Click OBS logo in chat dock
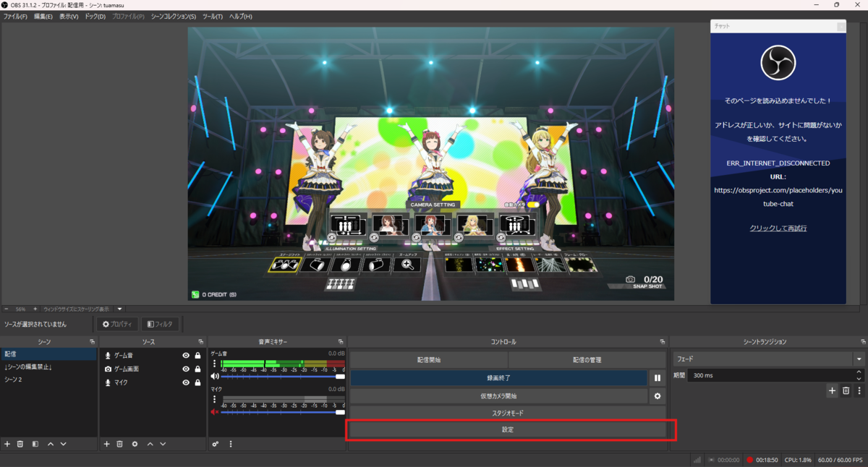Screen dimensions: 868x467 [778, 63]
